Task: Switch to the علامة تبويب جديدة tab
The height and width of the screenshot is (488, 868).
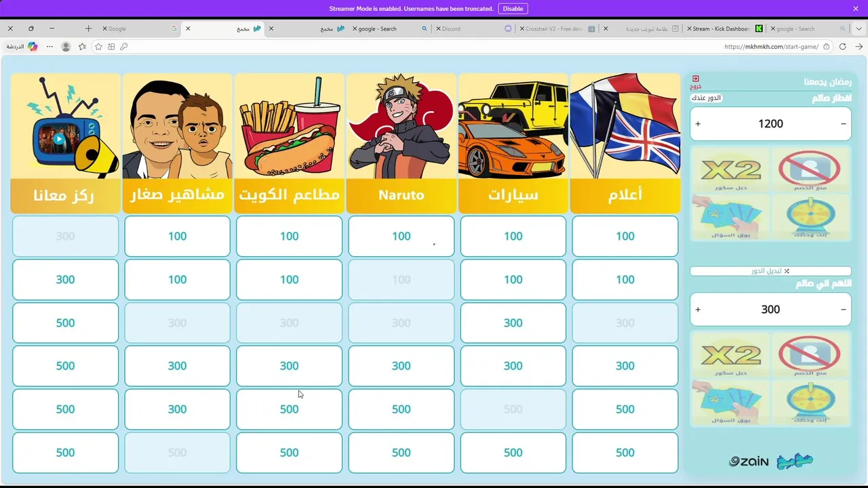Action: [x=641, y=28]
